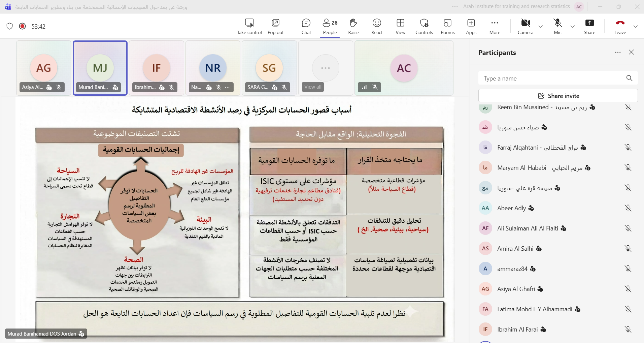Click View all participants tile
Image resolution: width=644 pixels, height=343 pixels.
(x=313, y=87)
